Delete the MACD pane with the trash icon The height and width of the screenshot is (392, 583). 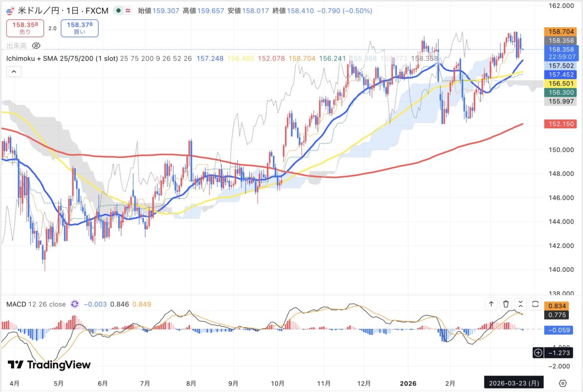click(506, 304)
